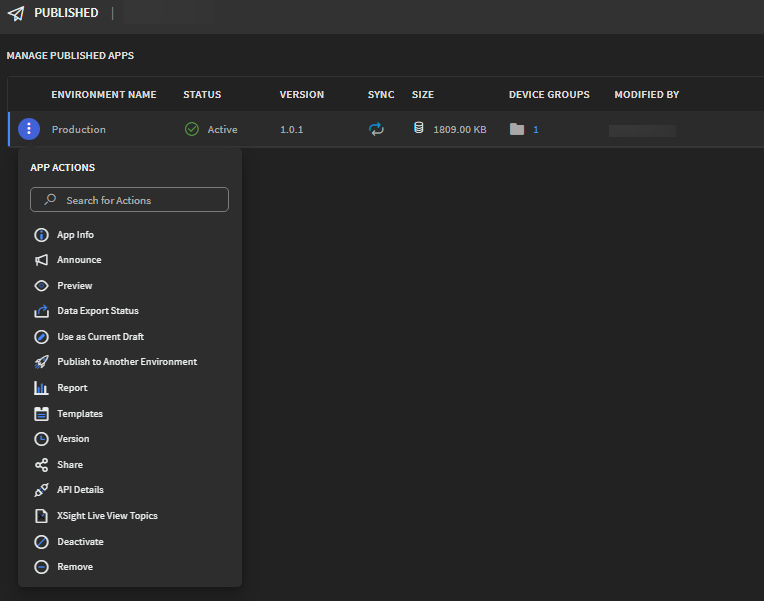Click the database size icon

coord(419,128)
